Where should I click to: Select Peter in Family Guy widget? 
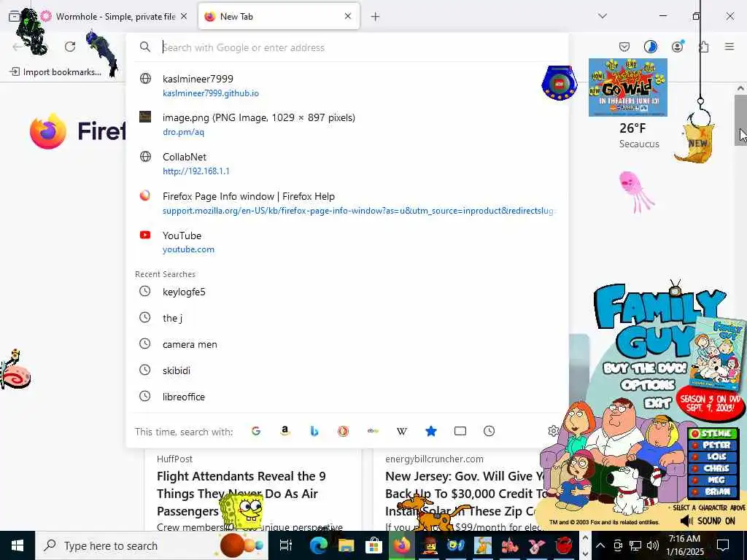coord(713,445)
